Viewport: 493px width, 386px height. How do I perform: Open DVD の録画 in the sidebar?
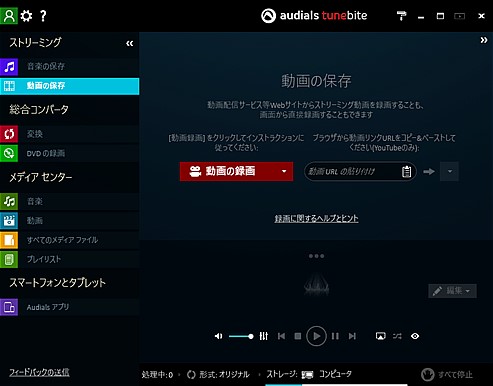coord(70,153)
